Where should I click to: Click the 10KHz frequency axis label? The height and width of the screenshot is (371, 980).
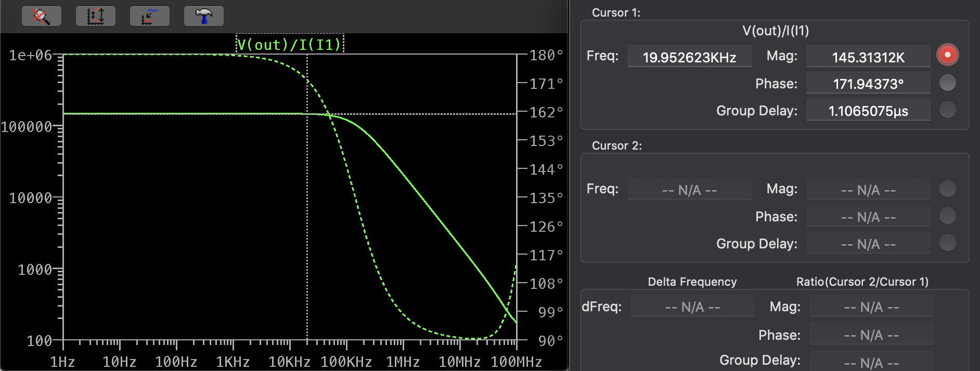[289, 362]
